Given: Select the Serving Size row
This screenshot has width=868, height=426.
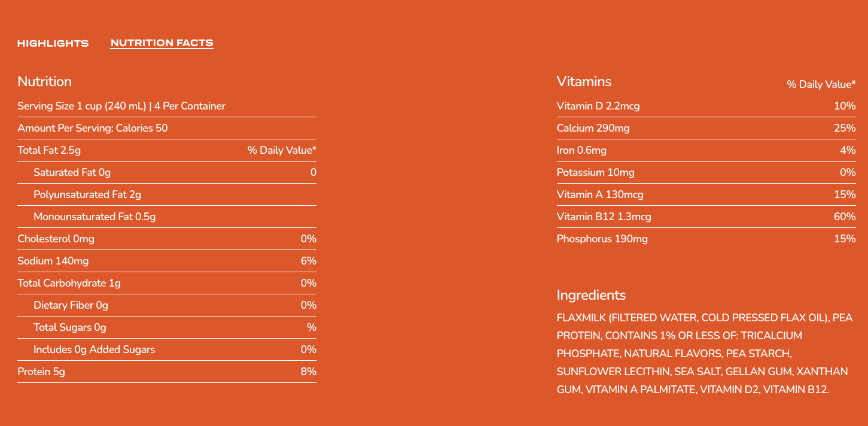Looking at the screenshot, I should coord(122,106).
